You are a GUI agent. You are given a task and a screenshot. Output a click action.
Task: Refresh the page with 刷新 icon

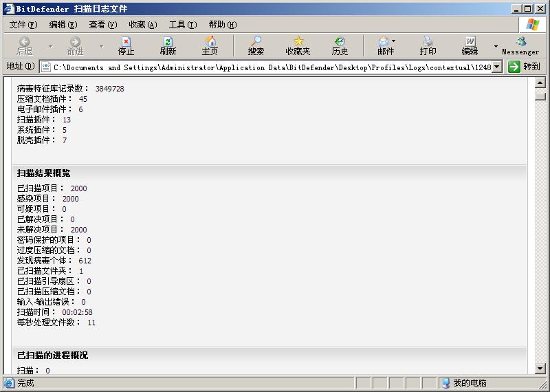pyautogui.click(x=168, y=42)
